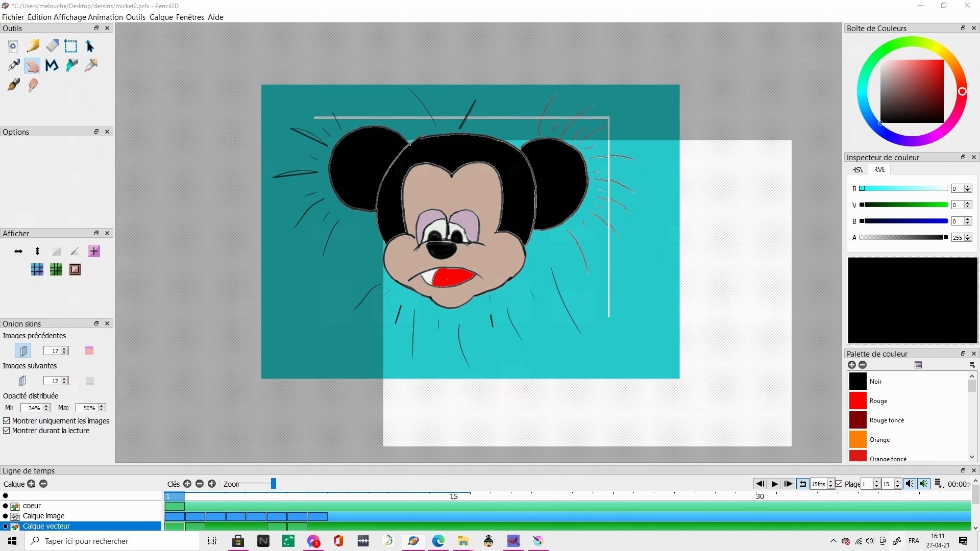Select the Pencil tool
Image resolution: width=980 pixels, height=551 pixels.
[33, 46]
